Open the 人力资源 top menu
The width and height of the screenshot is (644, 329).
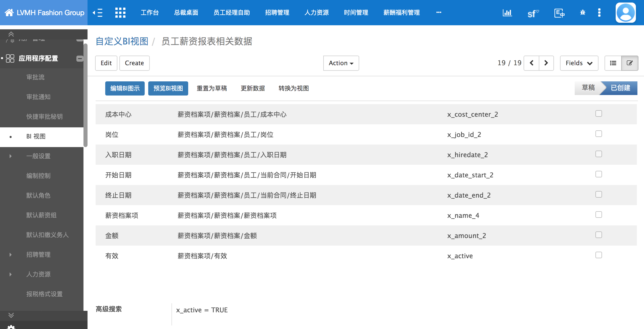pos(317,13)
